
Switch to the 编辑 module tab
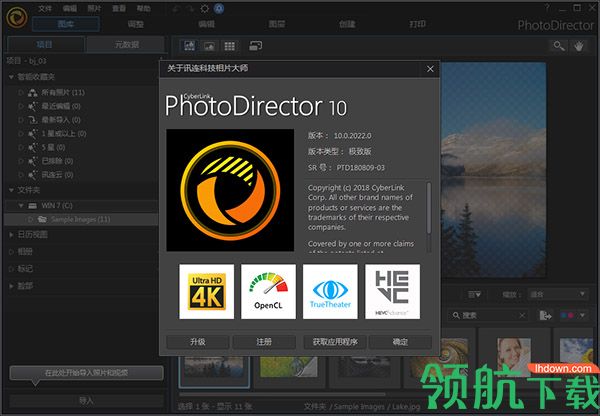pos(206,24)
